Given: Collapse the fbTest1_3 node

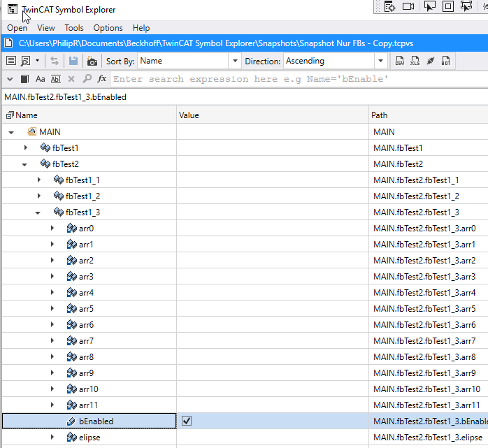Looking at the screenshot, I should (38, 212).
